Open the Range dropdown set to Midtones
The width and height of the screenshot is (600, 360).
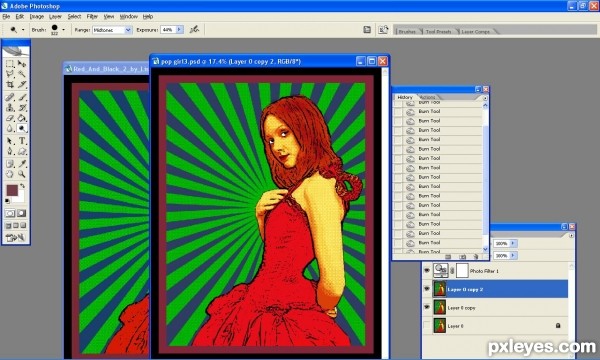(x=112, y=30)
